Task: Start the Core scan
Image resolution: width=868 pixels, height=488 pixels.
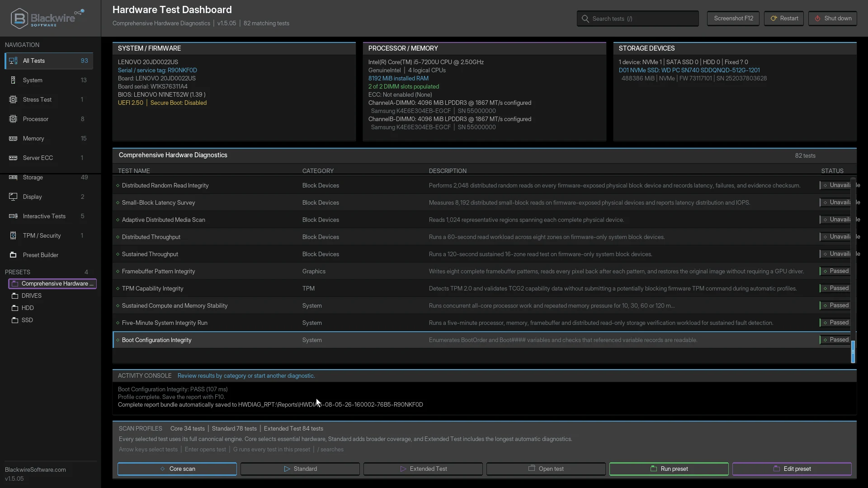Action: (x=177, y=469)
